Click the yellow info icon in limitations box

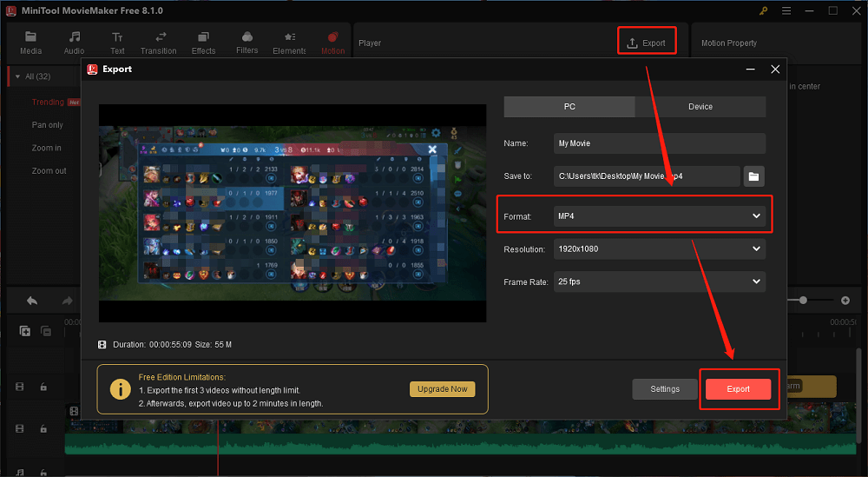coord(120,389)
